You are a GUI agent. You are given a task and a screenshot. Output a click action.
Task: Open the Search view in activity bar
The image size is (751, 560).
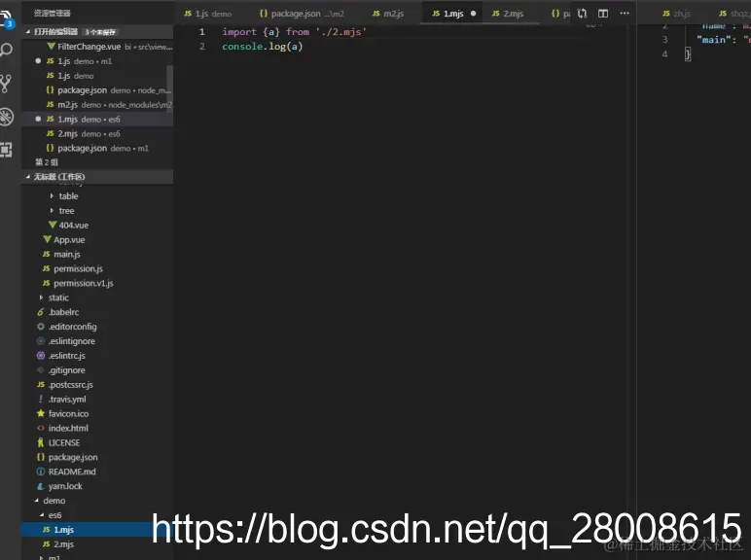pyautogui.click(x=7, y=50)
